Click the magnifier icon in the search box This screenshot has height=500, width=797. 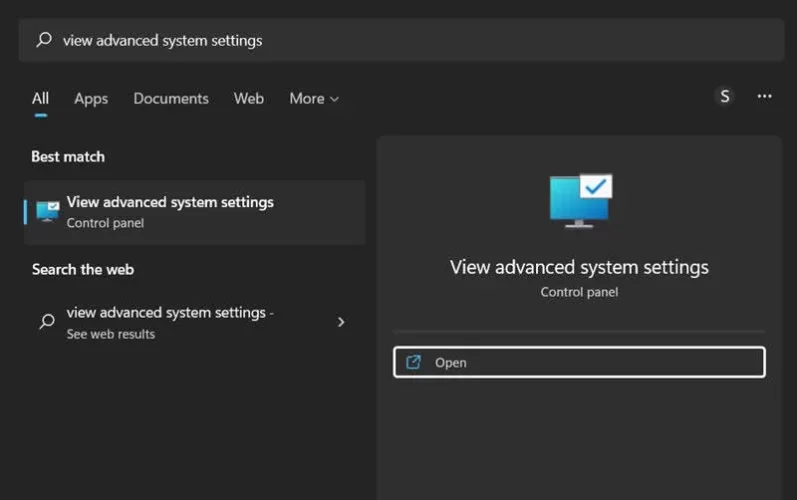click(x=44, y=40)
